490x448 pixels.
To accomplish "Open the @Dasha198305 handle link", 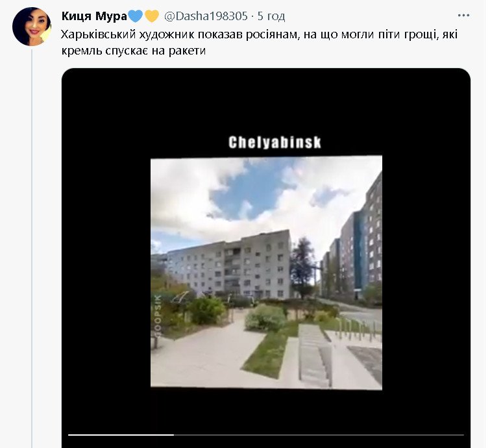I will click(x=206, y=16).
